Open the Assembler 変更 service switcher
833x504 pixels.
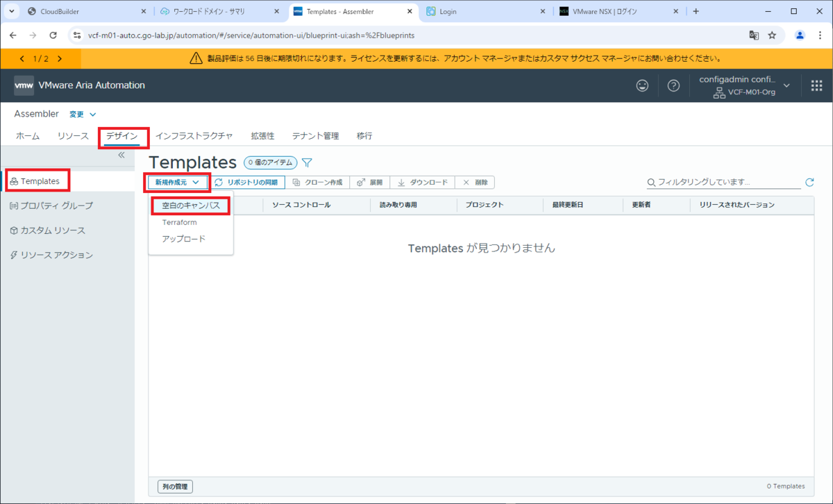[x=83, y=115]
